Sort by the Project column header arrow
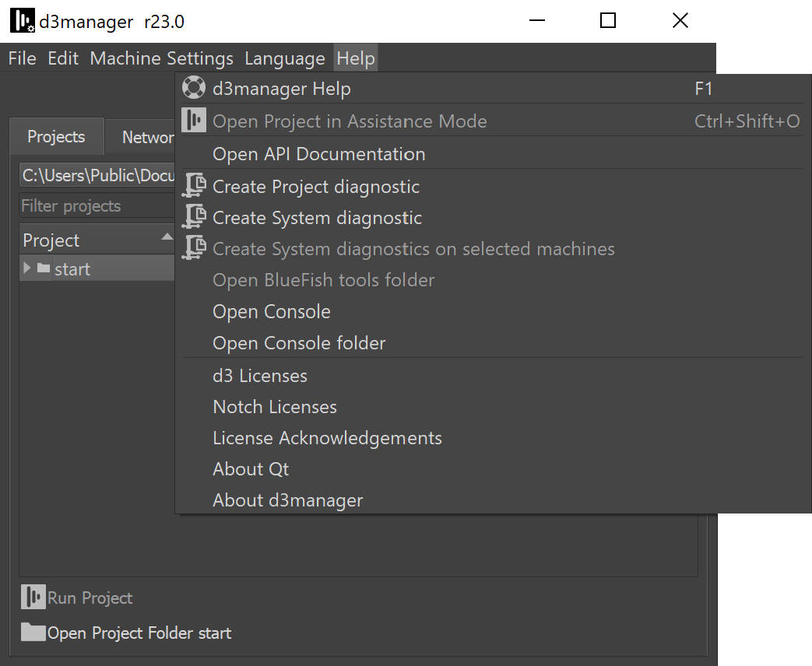This screenshot has width=812, height=666. (x=166, y=237)
